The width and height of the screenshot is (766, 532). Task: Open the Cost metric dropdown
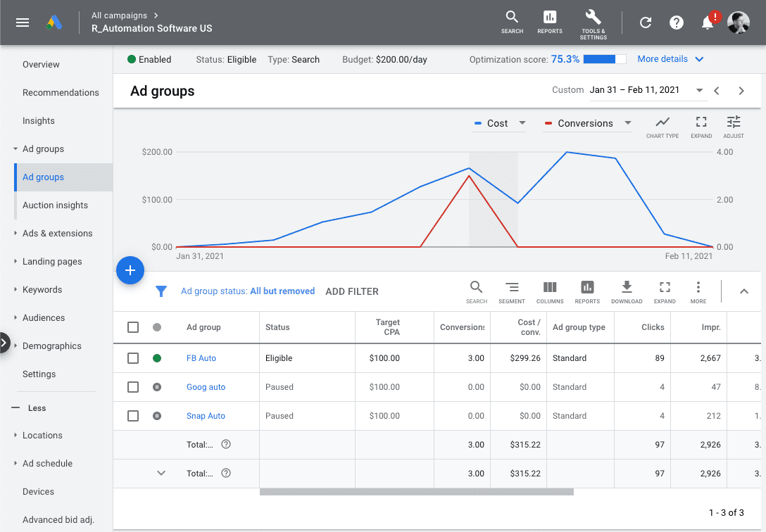tap(501, 123)
